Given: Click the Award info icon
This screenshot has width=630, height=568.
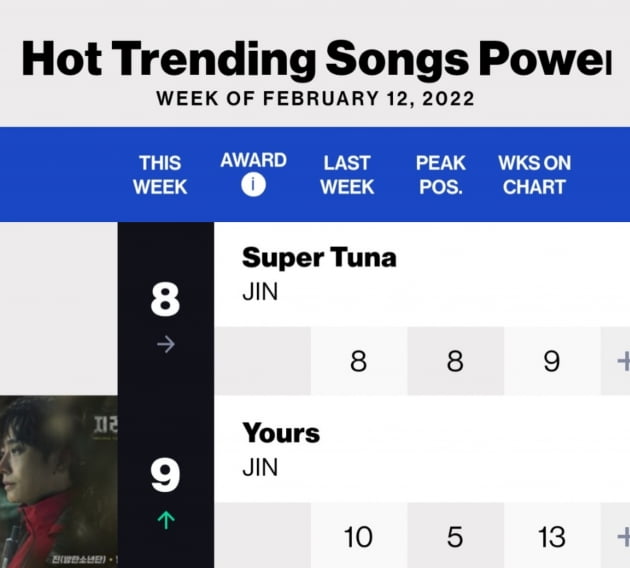Looking at the screenshot, I should (x=253, y=185).
